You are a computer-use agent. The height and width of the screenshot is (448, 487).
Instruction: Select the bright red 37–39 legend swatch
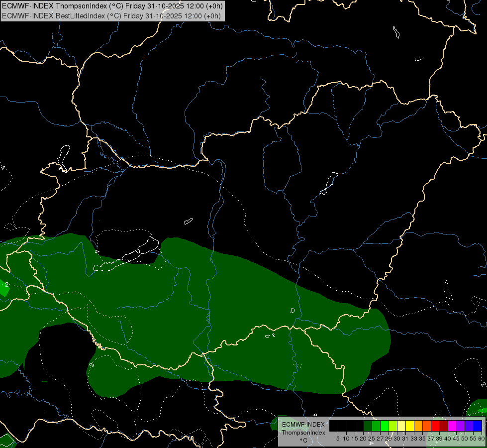tap(435, 426)
